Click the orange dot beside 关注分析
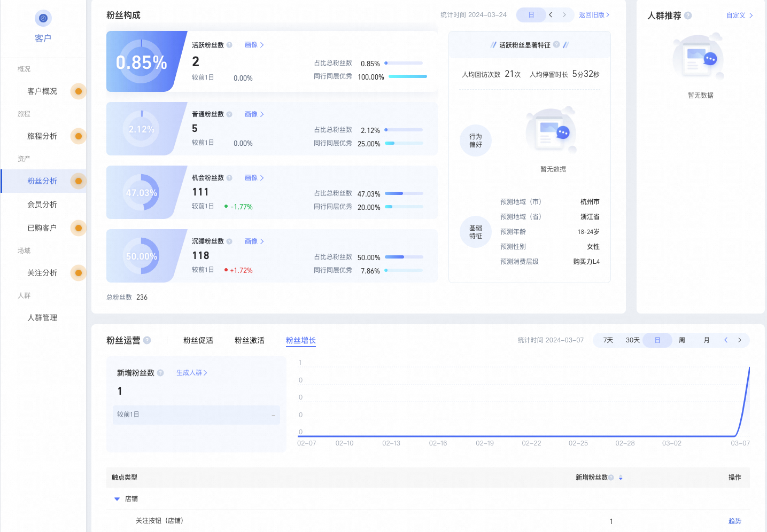767x532 pixels. [x=79, y=273]
